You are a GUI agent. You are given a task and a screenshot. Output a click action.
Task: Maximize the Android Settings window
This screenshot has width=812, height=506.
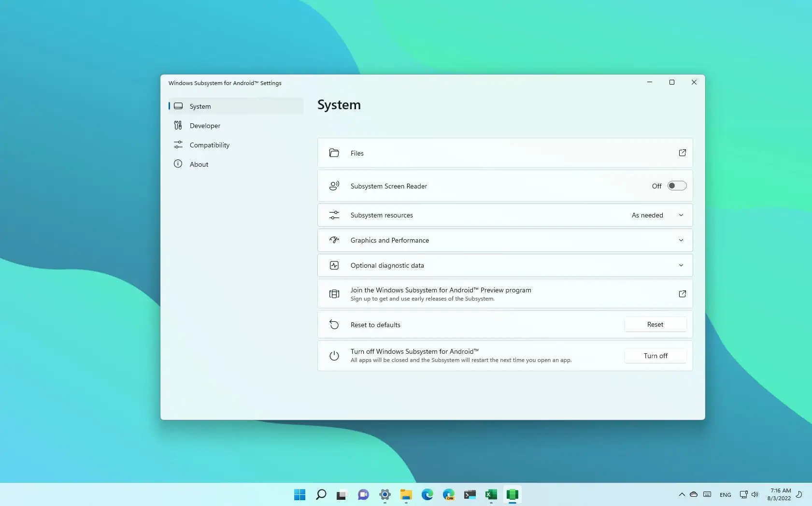pyautogui.click(x=672, y=82)
